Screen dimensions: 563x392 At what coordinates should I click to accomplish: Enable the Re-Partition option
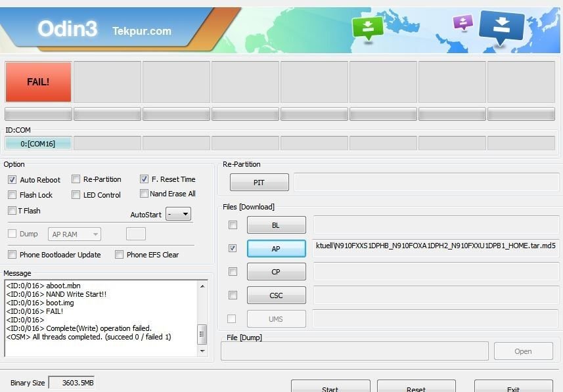pyautogui.click(x=76, y=179)
